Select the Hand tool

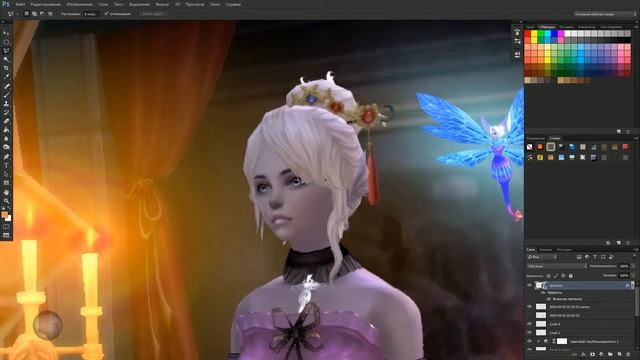(x=6, y=192)
